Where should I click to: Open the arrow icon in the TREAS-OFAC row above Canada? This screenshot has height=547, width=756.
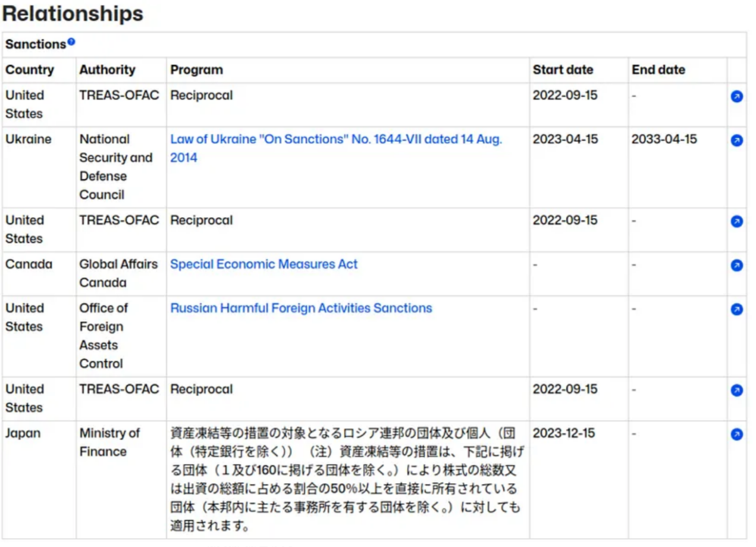736,221
